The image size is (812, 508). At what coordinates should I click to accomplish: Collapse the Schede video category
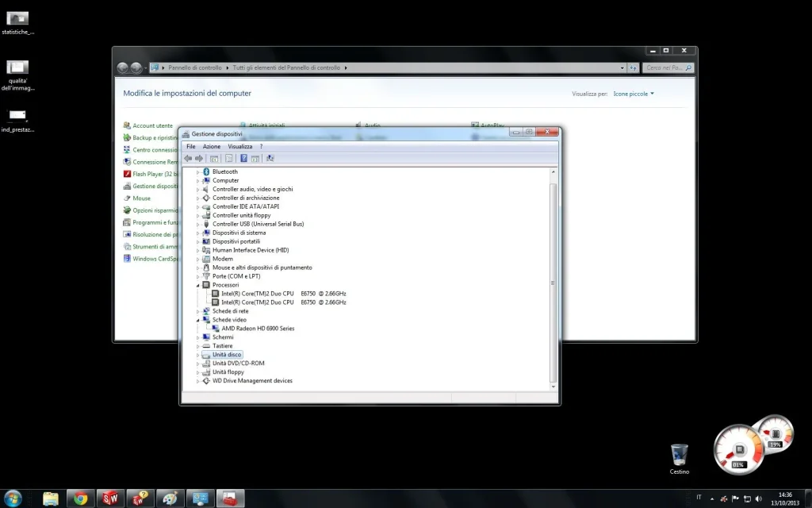click(x=197, y=320)
